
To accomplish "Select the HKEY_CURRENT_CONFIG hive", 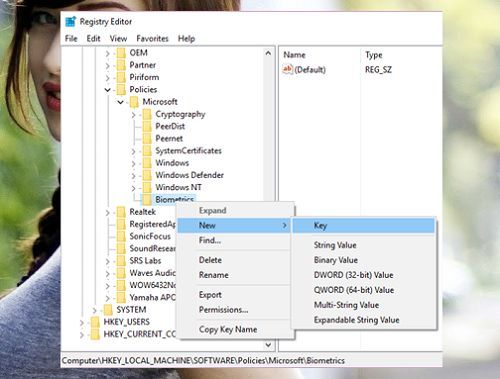I will (140, 334).
